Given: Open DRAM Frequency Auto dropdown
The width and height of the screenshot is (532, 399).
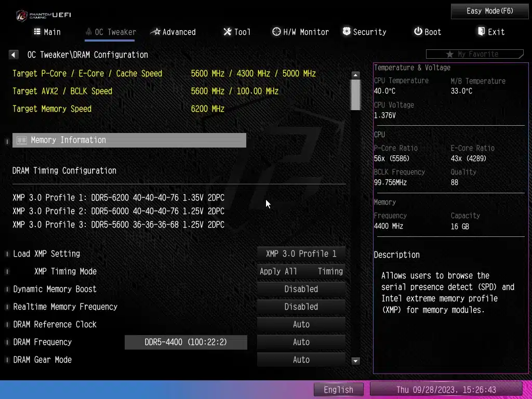Looking at the screenshot, I should (x=301, y=342).
